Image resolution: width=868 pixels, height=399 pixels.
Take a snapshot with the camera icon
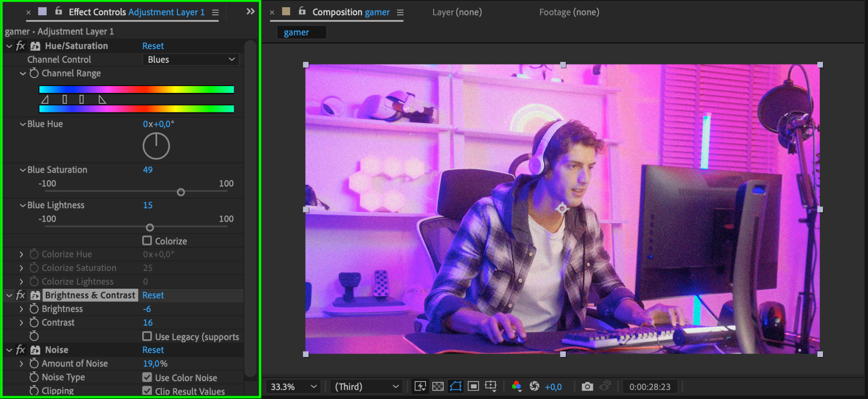[x=587, y=386]
